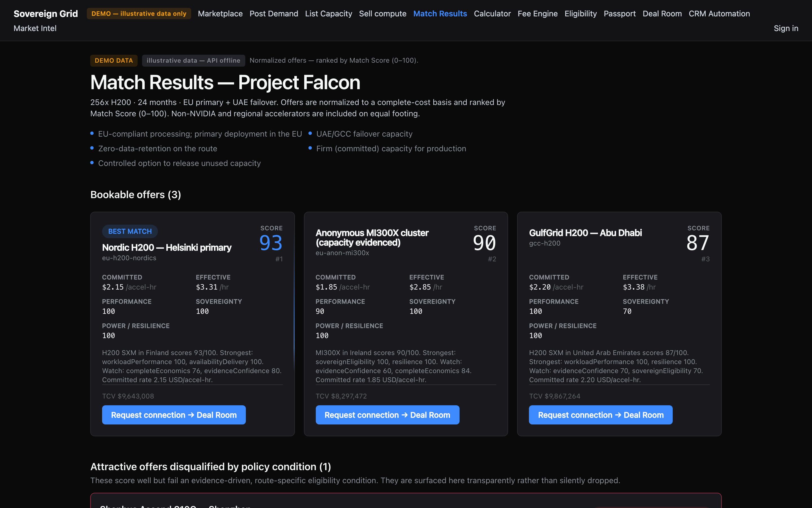This screenshot has height=508, width=812.
Task: Open Sell compute in the nav
Action: coord(383,14)
